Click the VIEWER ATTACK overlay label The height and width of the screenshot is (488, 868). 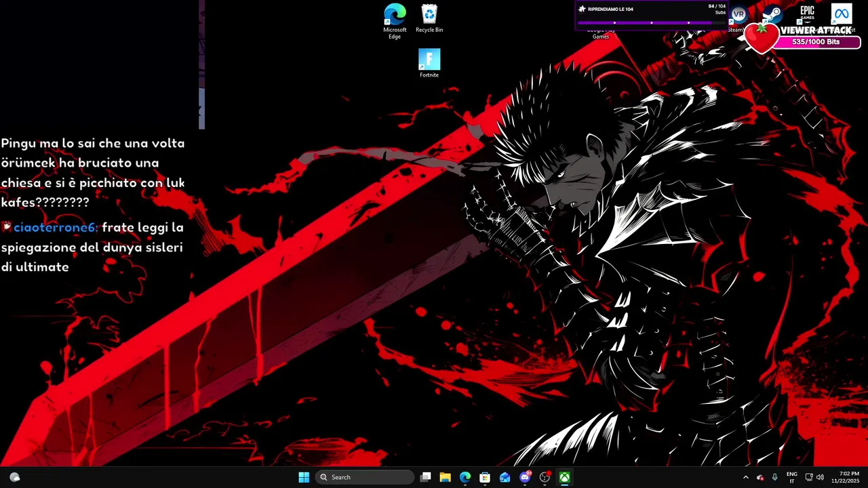click(x=816, y=30)
